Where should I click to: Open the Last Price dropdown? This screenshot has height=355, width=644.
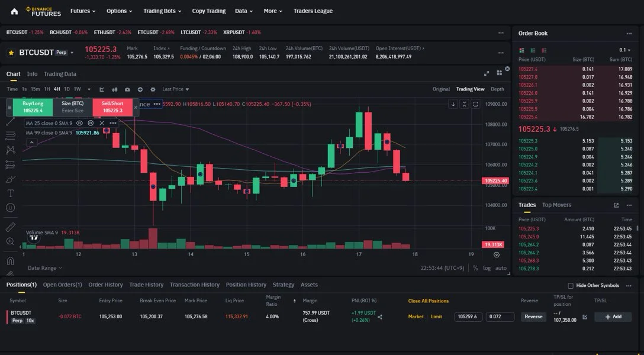tap(175, 89)
